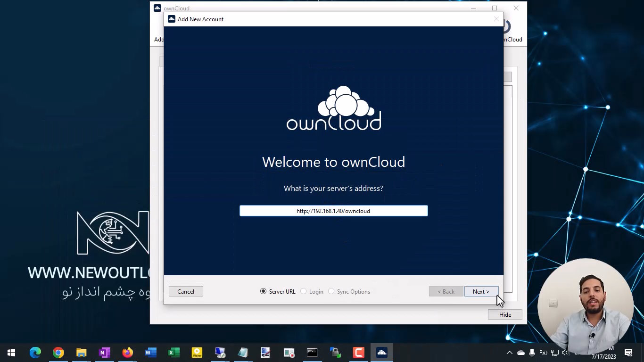Open the Command Prompt from taskbar

[312, 352]
